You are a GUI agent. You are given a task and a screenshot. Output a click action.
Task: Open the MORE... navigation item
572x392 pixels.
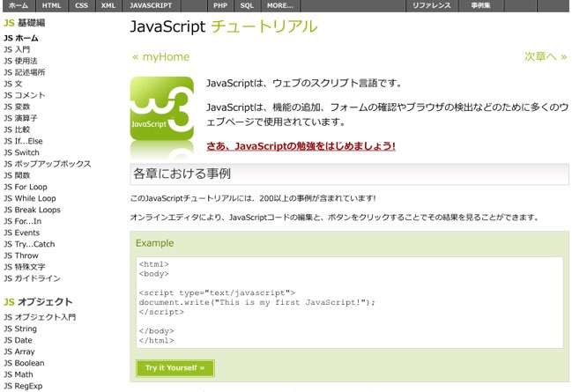[279, 5]
